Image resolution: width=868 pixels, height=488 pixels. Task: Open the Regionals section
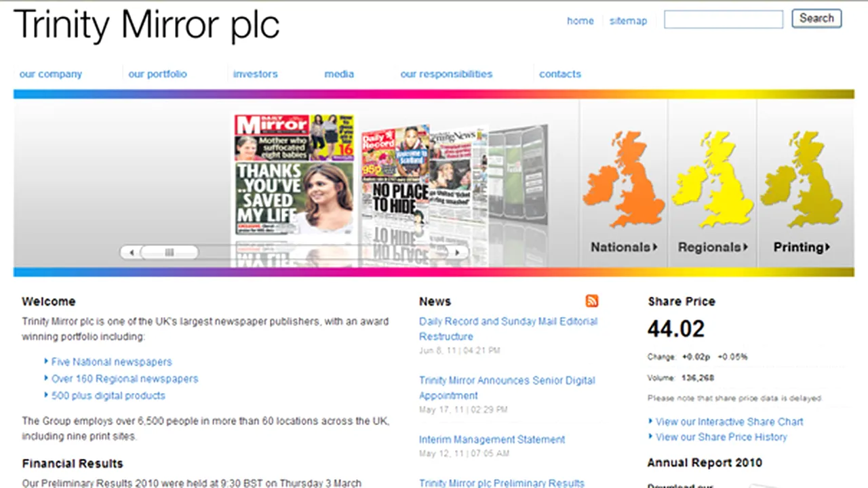(713, 247)
